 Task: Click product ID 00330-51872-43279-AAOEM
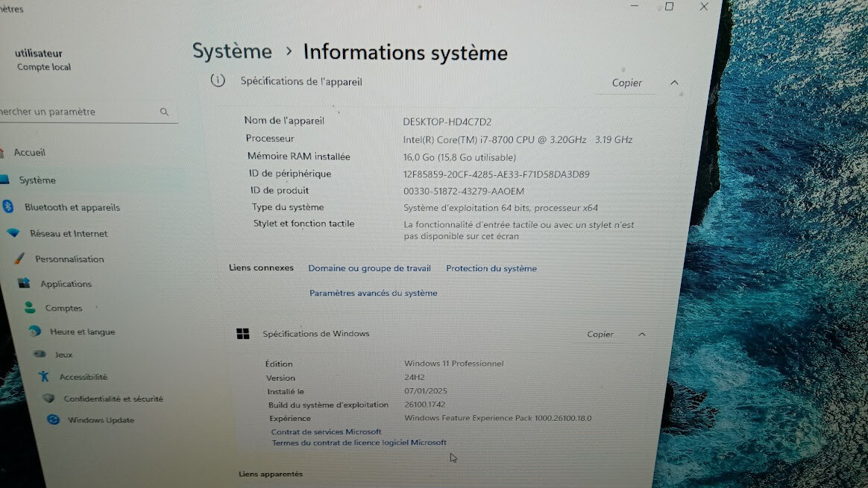pos(463,191)
